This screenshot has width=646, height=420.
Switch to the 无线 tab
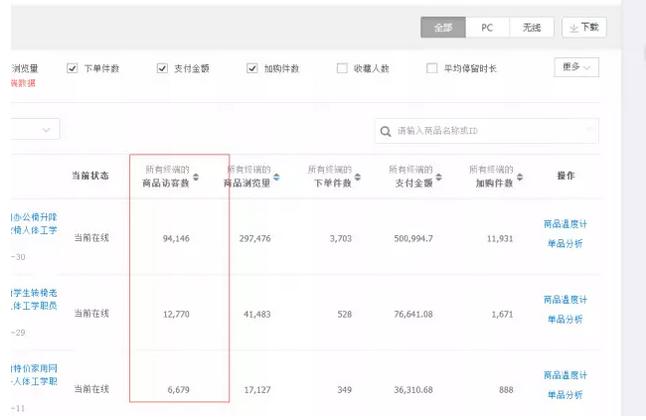click(x=531, y=28)
